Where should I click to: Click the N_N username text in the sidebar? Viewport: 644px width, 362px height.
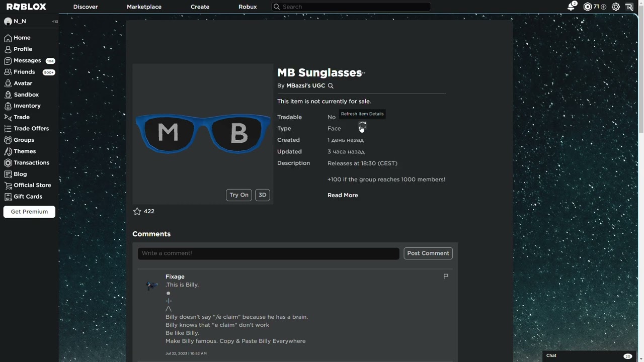[x=20, y=22]
